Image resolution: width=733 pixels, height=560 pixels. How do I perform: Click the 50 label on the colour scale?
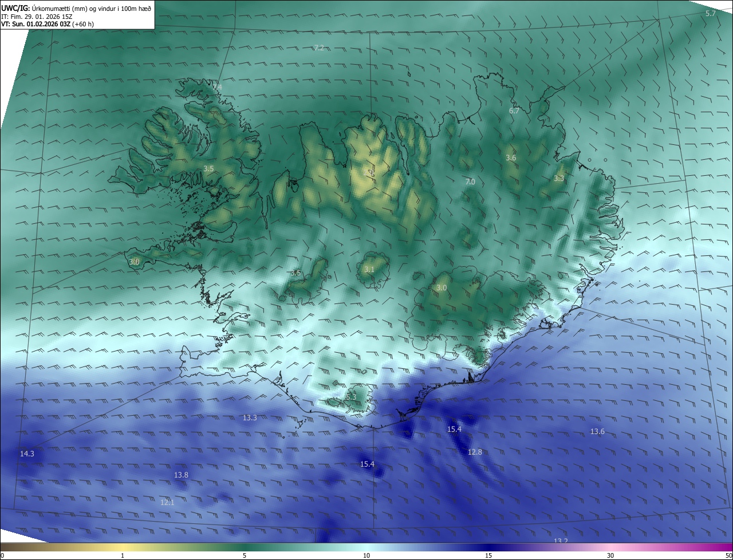point(728,555)
